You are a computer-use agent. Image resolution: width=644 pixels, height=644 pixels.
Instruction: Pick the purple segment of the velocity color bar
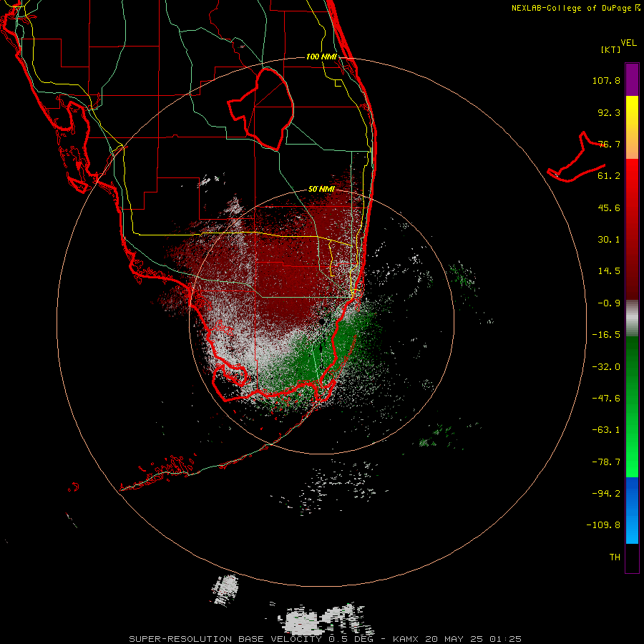[632, 80]
